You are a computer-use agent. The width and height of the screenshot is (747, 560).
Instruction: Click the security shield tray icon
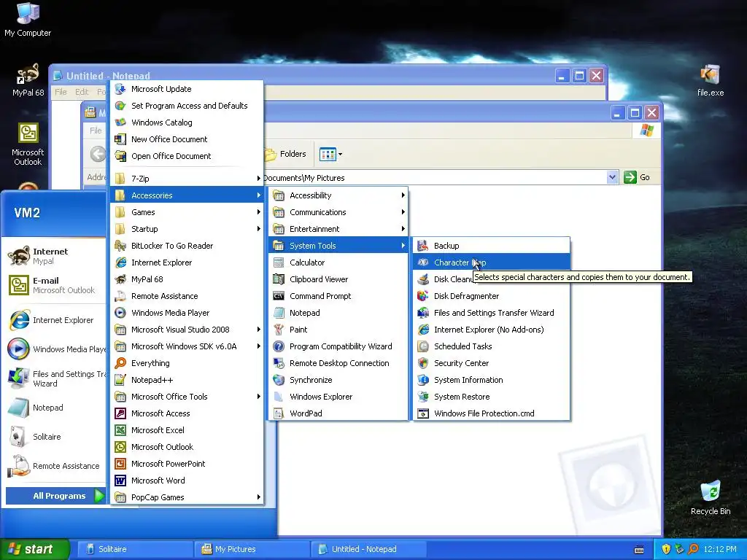(x=666, y=549)
